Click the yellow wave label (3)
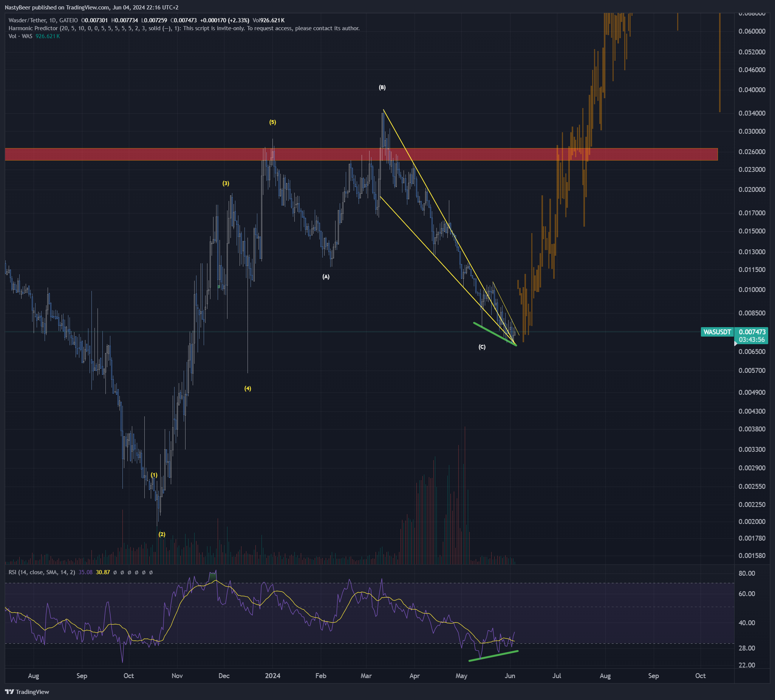775x700 pixels. 226,183
